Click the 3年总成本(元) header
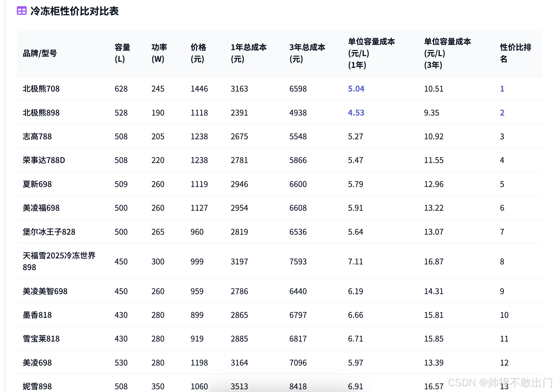Screen dimensions: 554x392 pos(307,53)
